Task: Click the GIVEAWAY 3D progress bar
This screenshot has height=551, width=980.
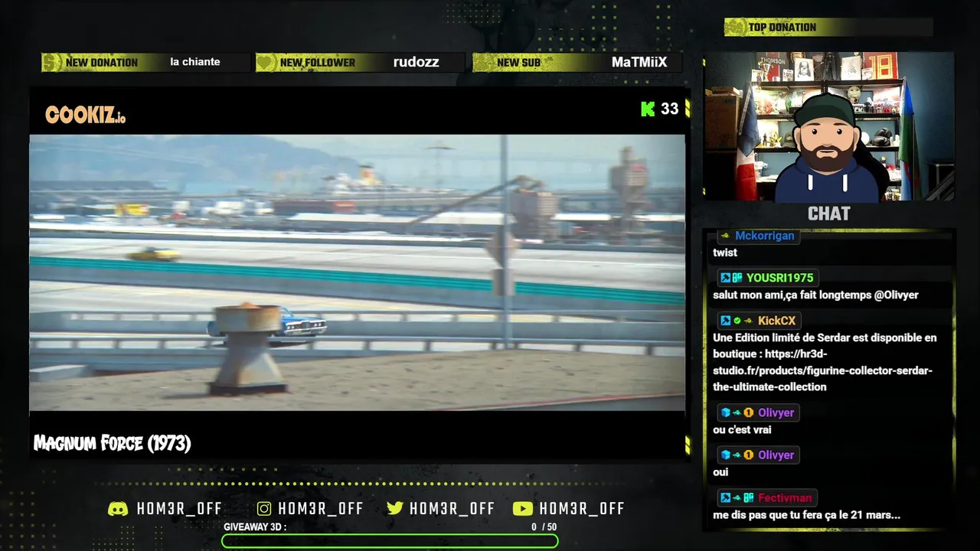Action: point(390,541)
